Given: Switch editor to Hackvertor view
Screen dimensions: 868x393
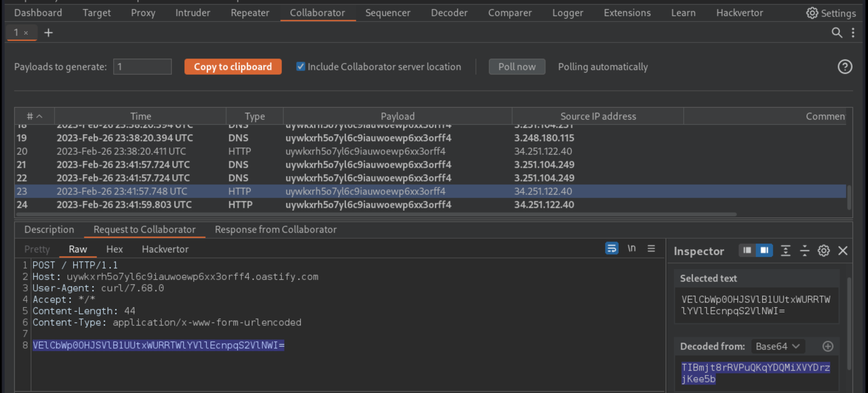Looking at the screenshot, I should [x=165, y=249].
